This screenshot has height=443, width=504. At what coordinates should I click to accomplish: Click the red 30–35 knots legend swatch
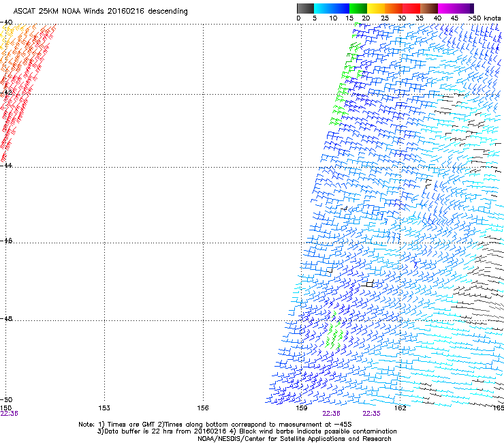(411, 8)
